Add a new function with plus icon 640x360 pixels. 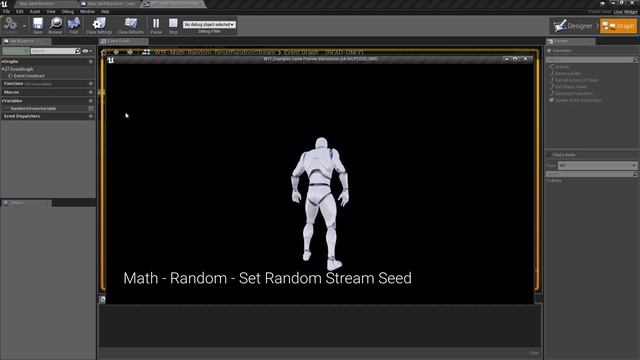click(91, 84)
